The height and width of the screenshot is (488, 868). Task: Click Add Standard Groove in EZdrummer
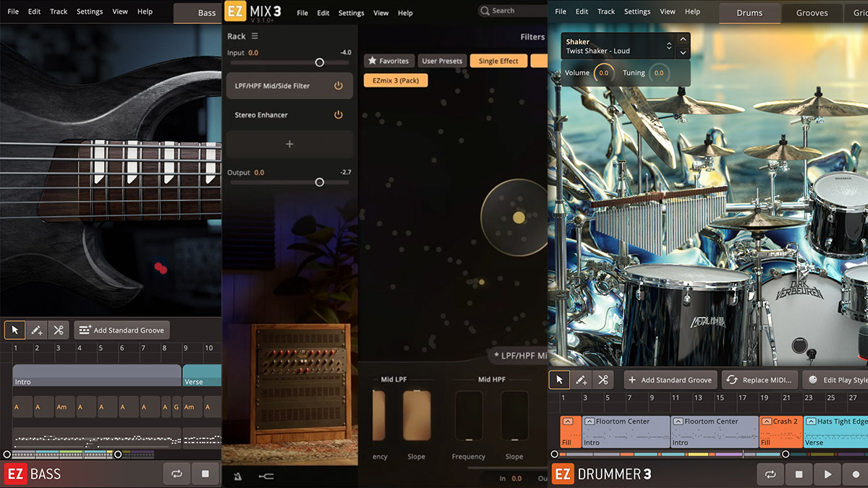670,380
